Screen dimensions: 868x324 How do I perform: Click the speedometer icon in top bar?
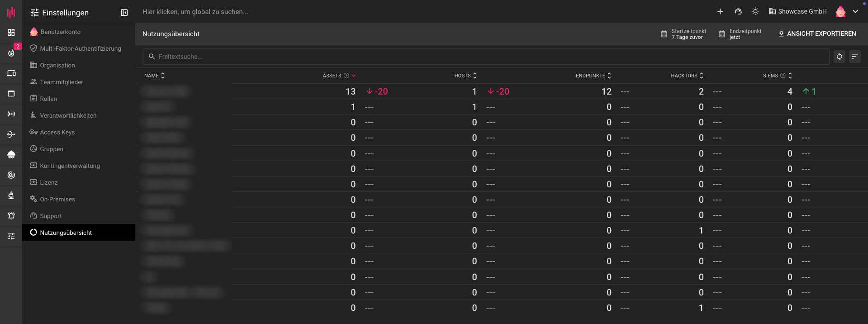pyautogui.click(x=738, y=12)
